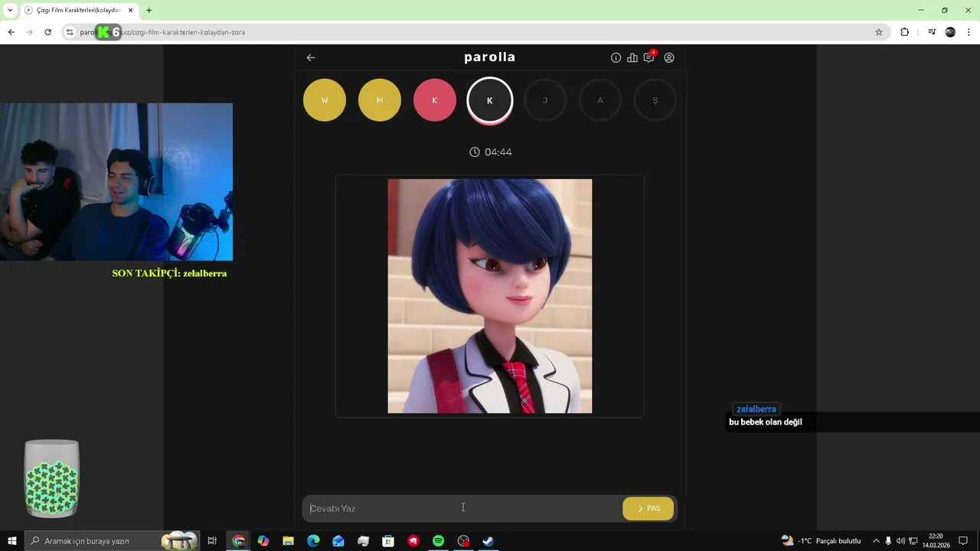Open the Chrome three-dot menu
The width and height of the screenshot is (980, 551).
coord(969,32)
